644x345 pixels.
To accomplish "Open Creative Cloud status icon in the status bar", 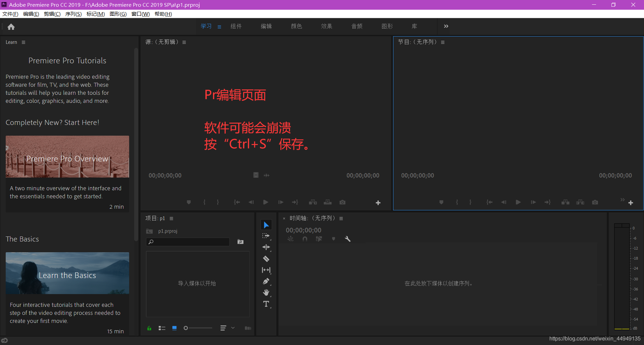I will (5, 340).
